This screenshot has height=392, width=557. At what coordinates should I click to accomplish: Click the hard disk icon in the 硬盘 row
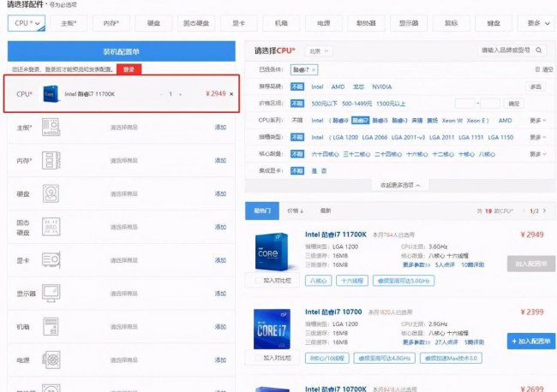(x=51, y=193)
